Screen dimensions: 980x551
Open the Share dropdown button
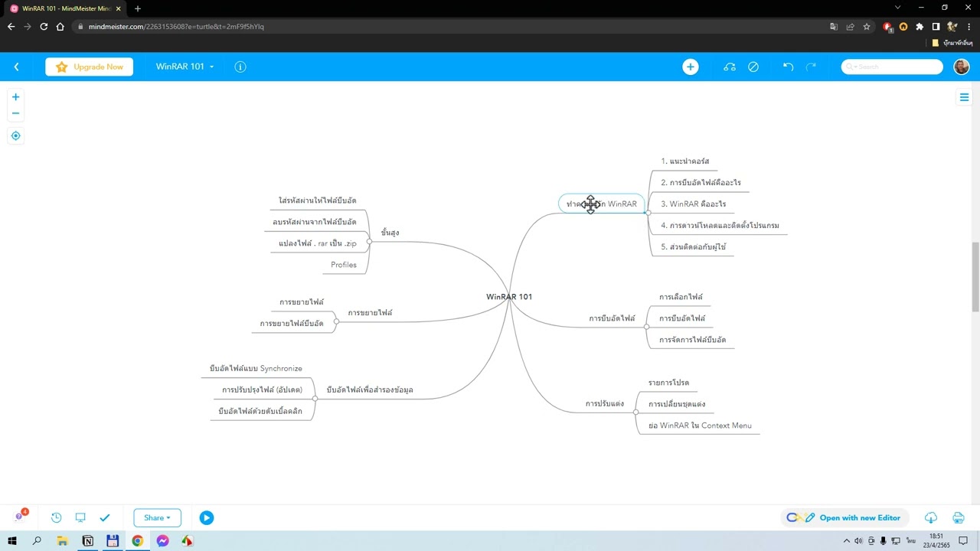(x=157, y=517)
